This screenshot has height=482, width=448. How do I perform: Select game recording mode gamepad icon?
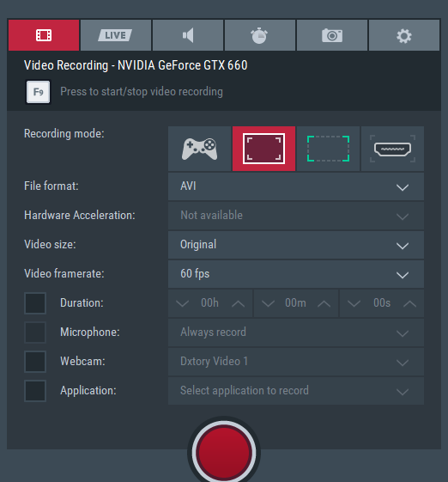click(200, 149)
